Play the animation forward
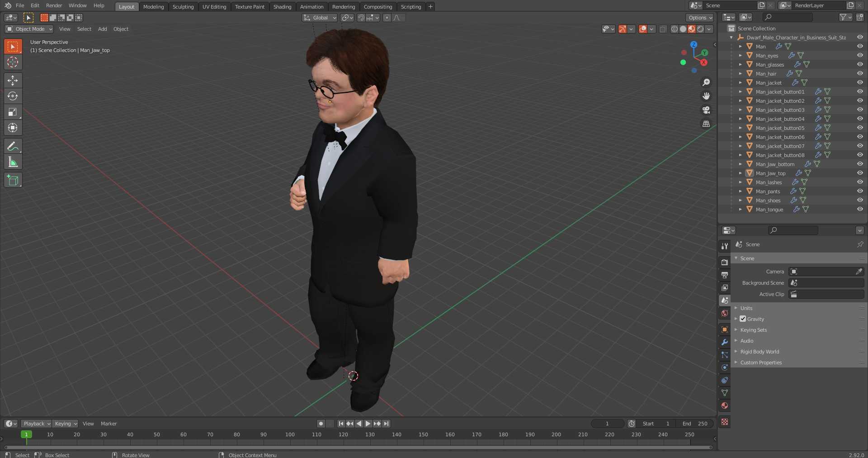The image size is (868, 458). pos(368,424)
